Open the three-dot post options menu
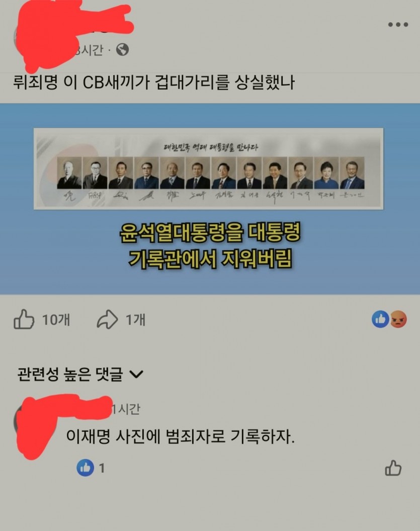420x531 pixels. 398,24
